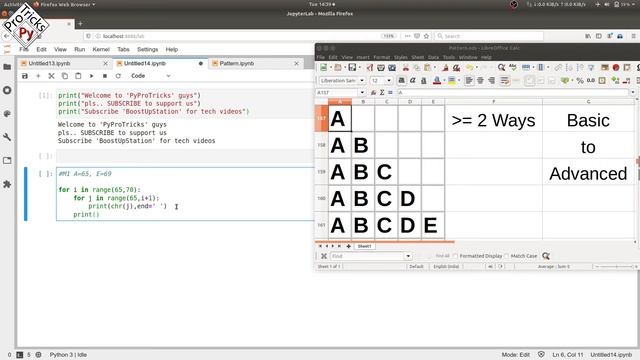Viewport: 640px width, 360px height.
Task: Open running terminals and kernels sidebar
Action: pos(7,90)
